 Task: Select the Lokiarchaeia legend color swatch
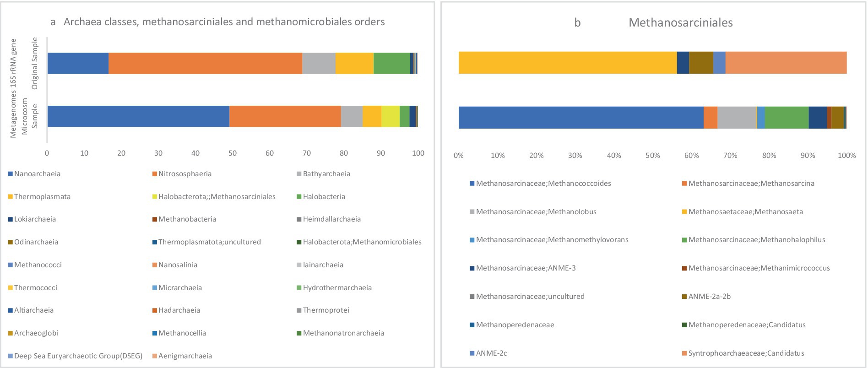tap(11, 219)
